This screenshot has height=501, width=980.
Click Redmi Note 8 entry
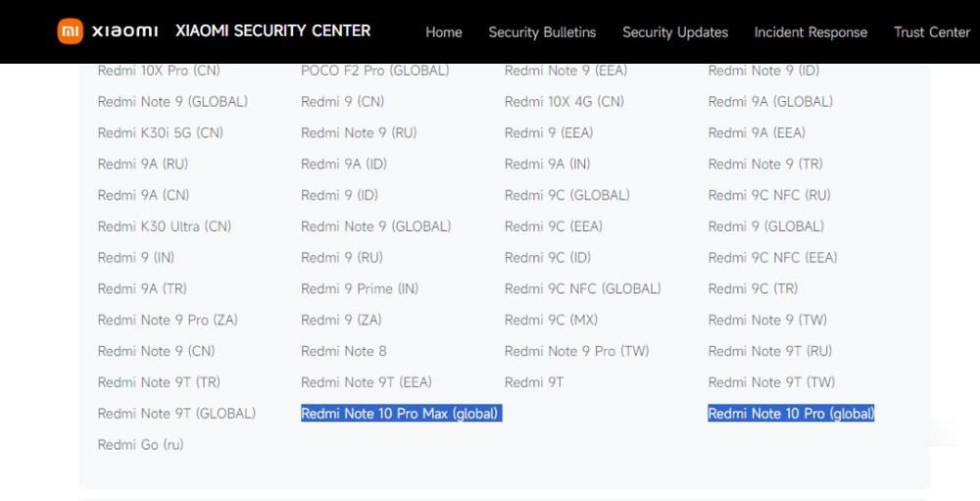point(344,351)
